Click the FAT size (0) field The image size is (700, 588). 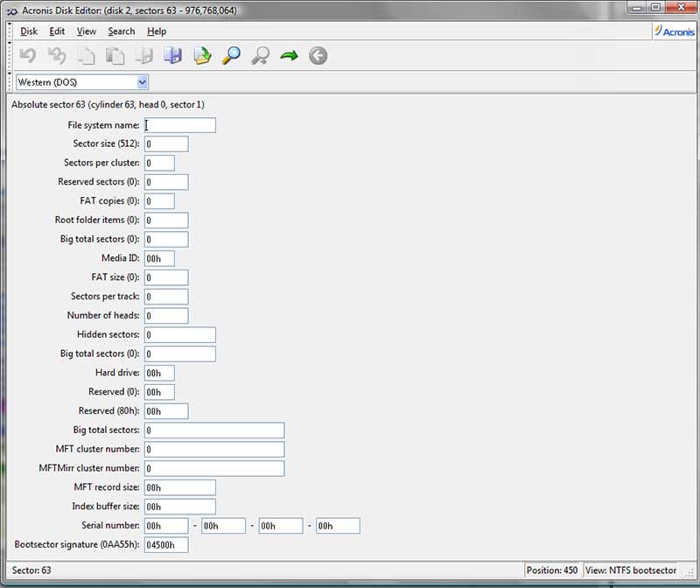(x=166, y=277)
